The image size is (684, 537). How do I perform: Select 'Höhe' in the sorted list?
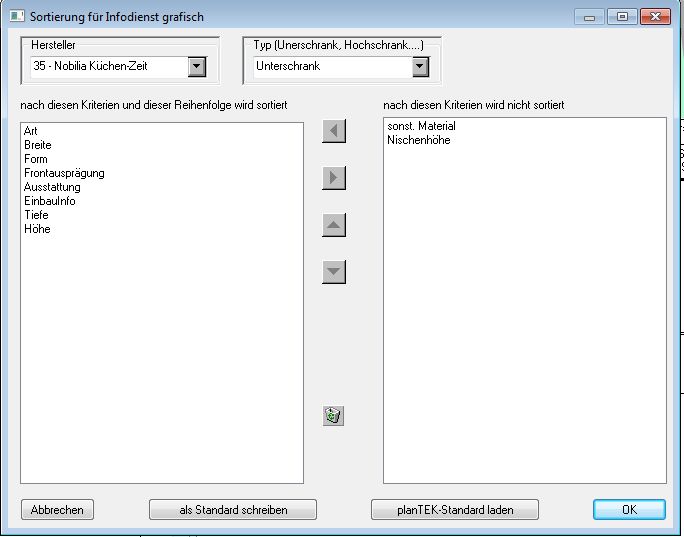click(x=37, y=229)
